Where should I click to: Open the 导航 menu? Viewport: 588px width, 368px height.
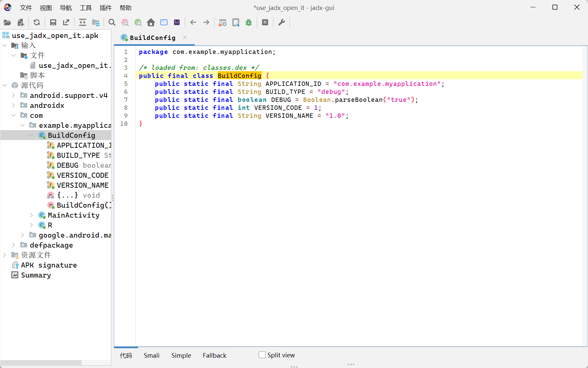coord(65,8)
